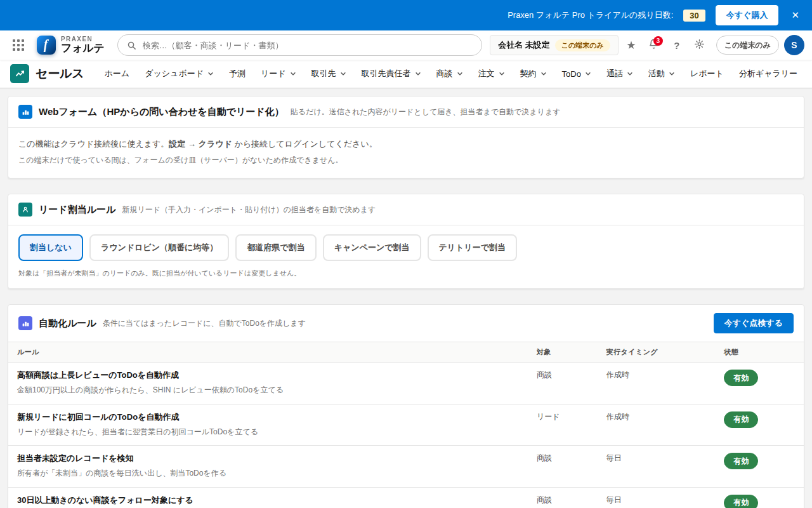Viewport: 812px width, 508px height.
Task: Click the 状態 column header
Action: [x=731, y=352]
